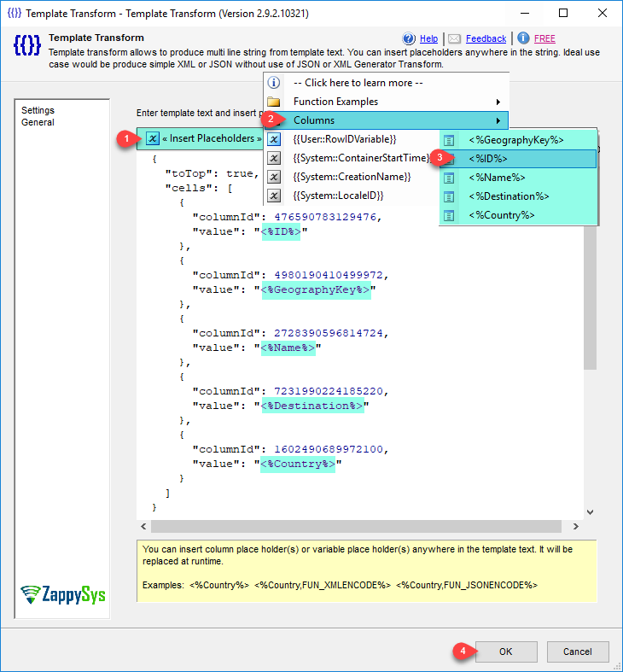The height and width of the screenshot is (672, 623).
Task: Click the variable icon next to {{System::CreationName}}
Action: (274, 177)
